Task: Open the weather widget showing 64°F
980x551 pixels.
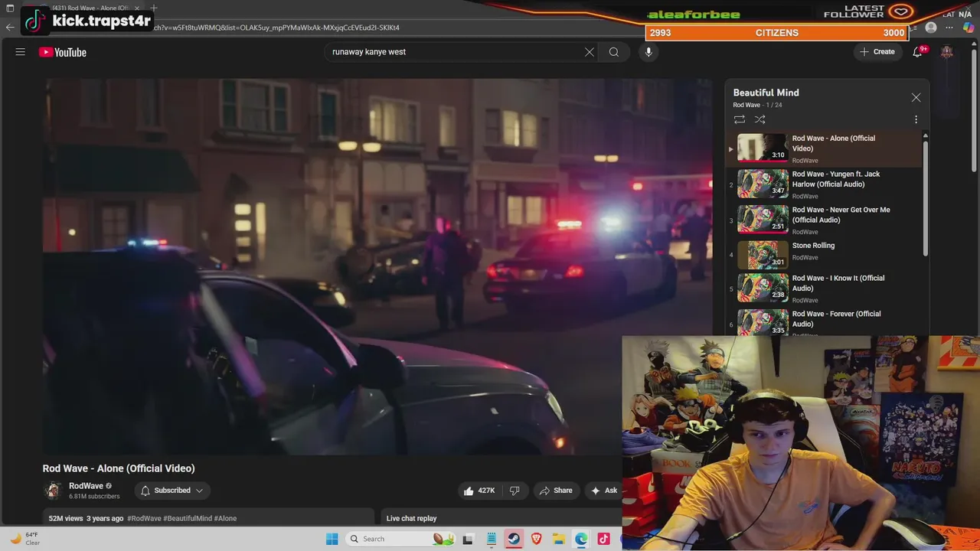Action: 24,539
